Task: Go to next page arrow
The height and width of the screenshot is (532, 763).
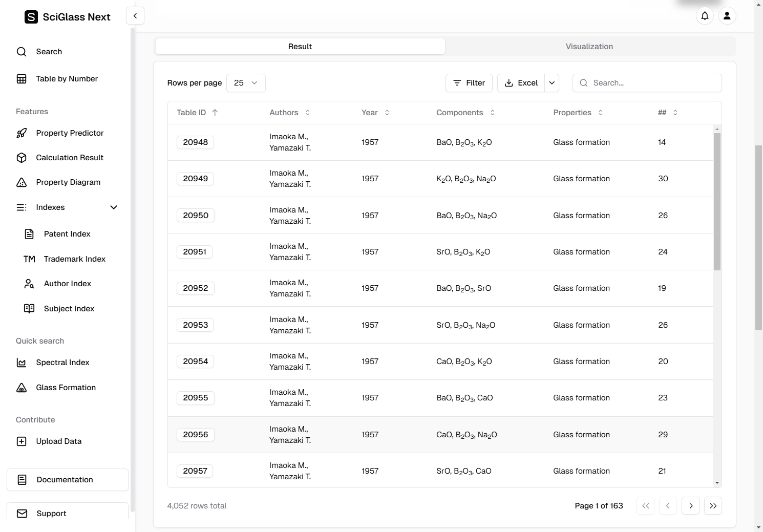Action: tap(690, 506)
